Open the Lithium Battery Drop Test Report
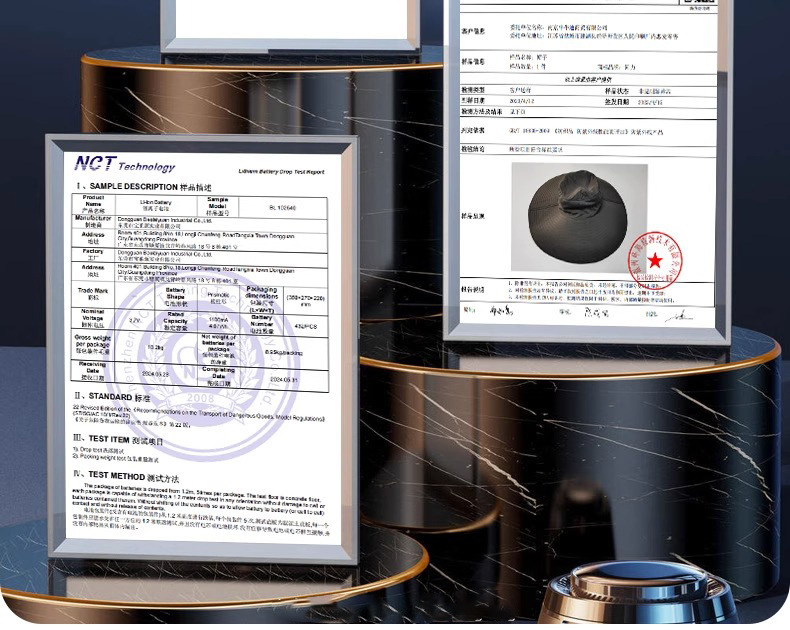The height and width of the screenshot is (630, 790). (x=200, y=345)
